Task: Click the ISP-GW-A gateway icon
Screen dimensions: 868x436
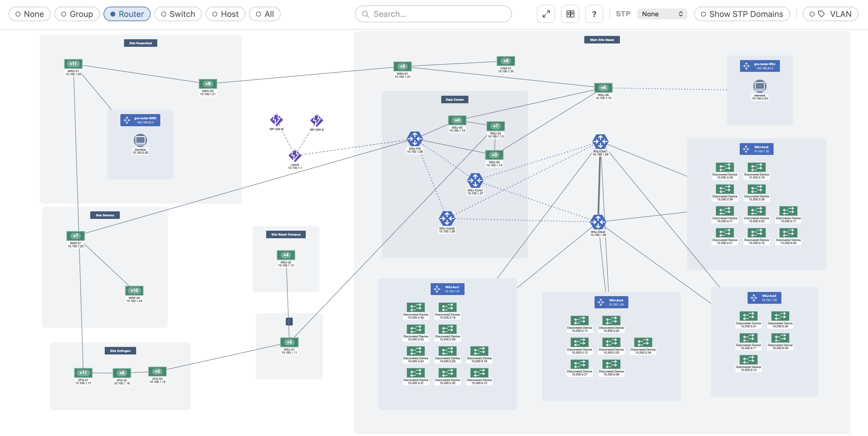Action: click(x=316, y=120)
